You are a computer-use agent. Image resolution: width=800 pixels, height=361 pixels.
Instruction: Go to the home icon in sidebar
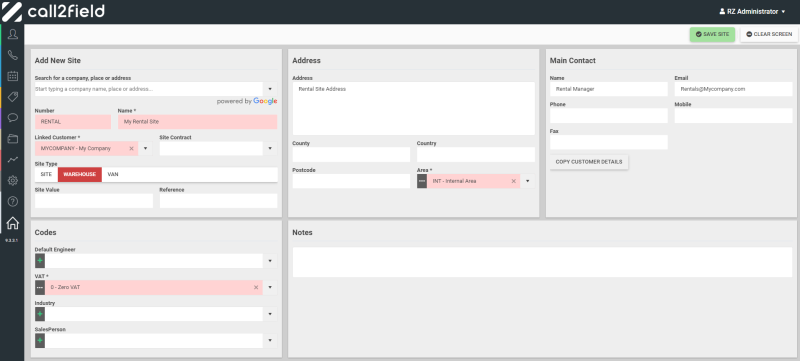coord(13,223)
